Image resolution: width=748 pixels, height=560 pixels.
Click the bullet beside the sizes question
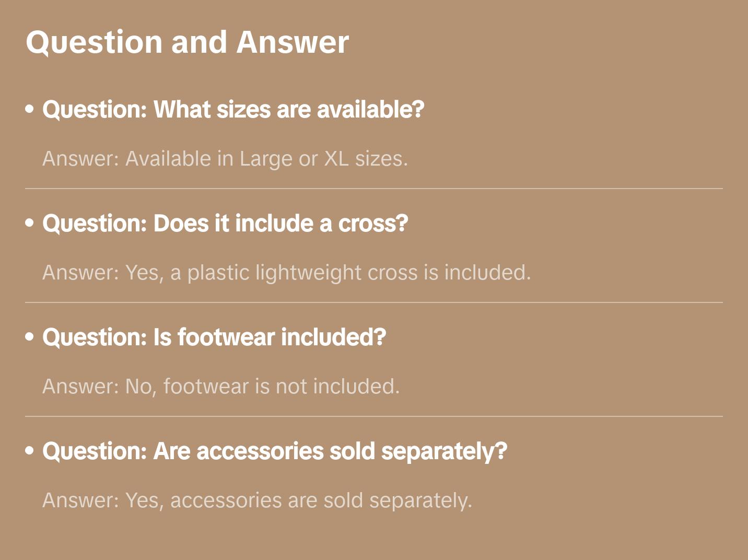click(30, 109)
